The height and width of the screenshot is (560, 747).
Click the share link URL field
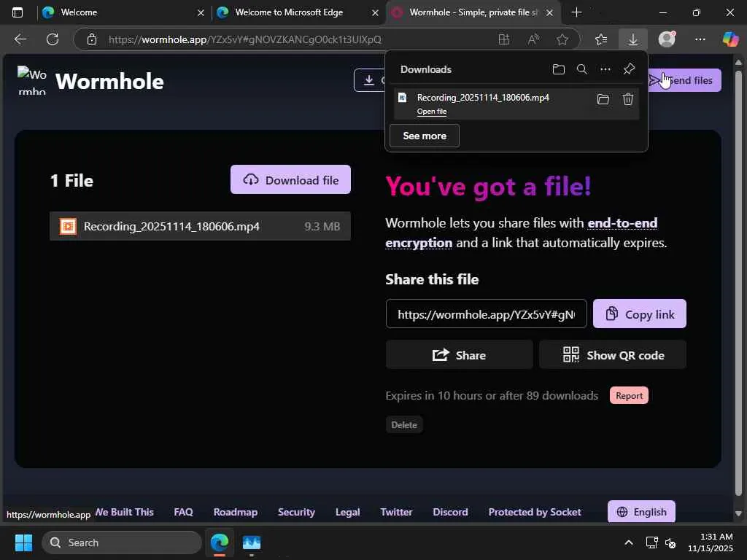point(487,314)
